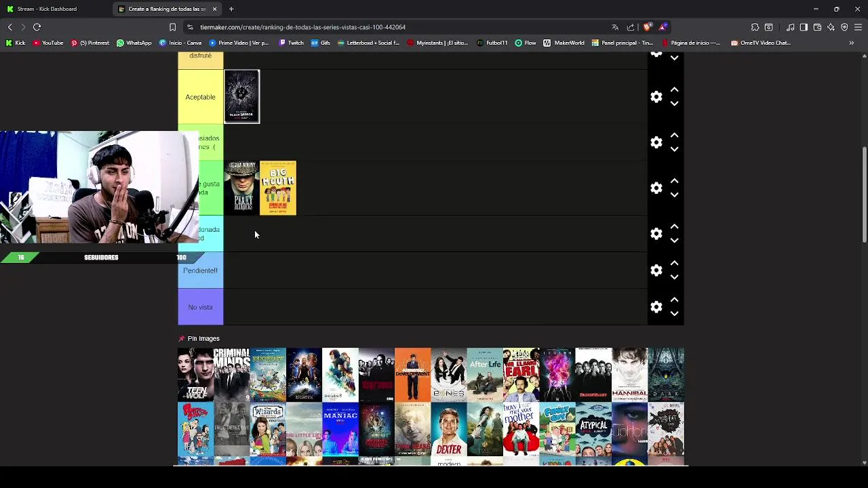
Task: Click the Pin Images link
Action: pyautogui.click(x=203, y=338)
